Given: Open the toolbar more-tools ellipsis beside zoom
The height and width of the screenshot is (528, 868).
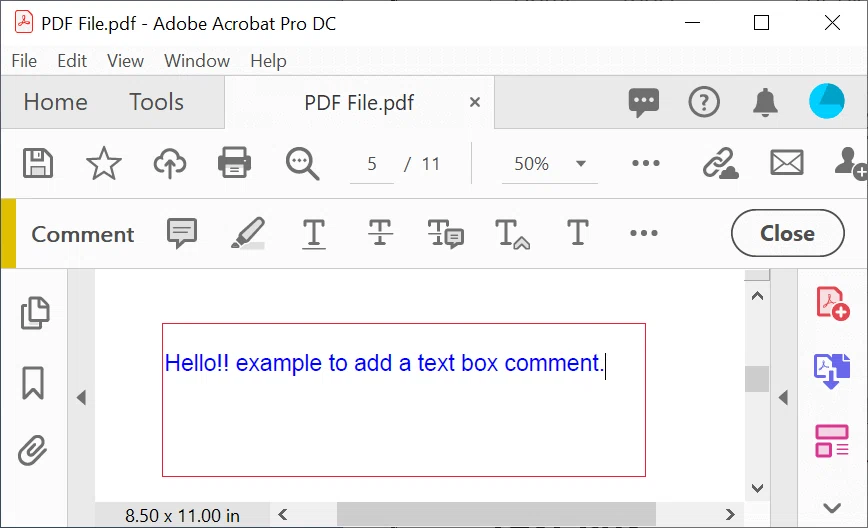Looking at the screenshot, I should [645, 163].
